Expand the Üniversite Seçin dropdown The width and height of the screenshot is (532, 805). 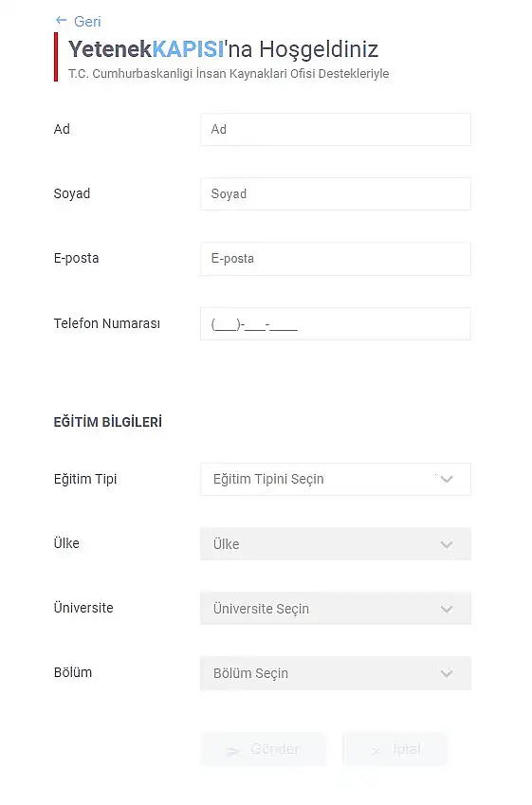pyautogui.click(x=336, y=609)
